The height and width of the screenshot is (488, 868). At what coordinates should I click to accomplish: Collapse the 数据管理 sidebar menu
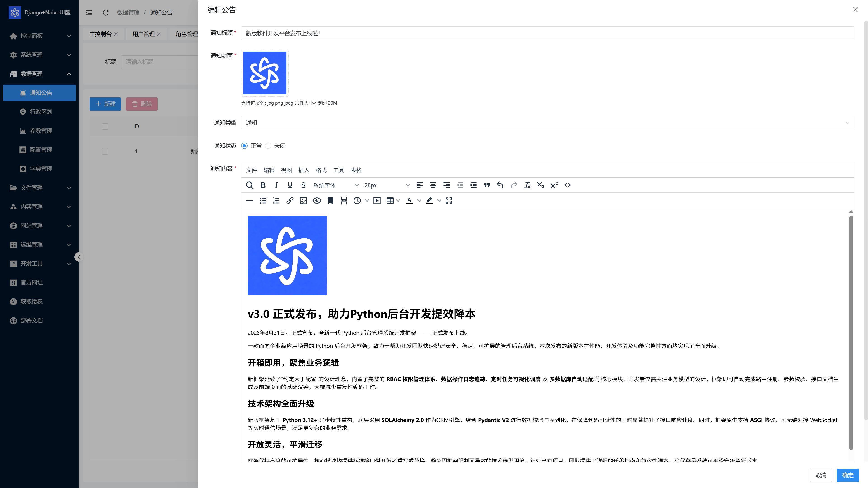(x=39, y=74)
